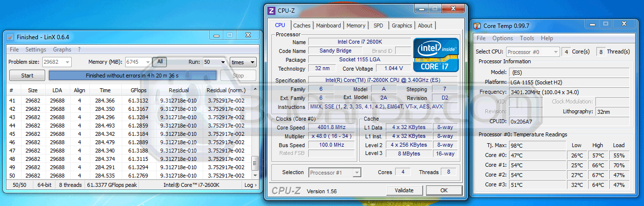The width and height of the screenshot is (644, 206).
Task: Click the Validate button in CPU-Z
Action: 404,190
